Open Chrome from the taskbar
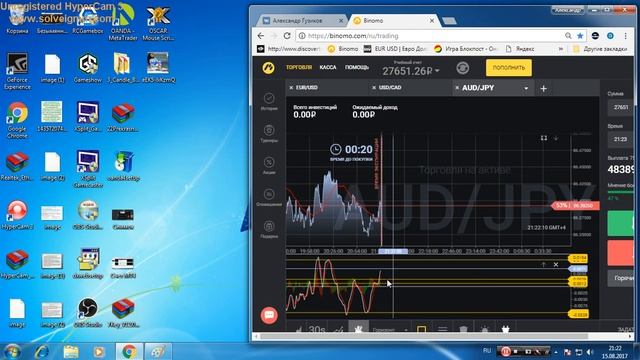 tap(129, 351)
